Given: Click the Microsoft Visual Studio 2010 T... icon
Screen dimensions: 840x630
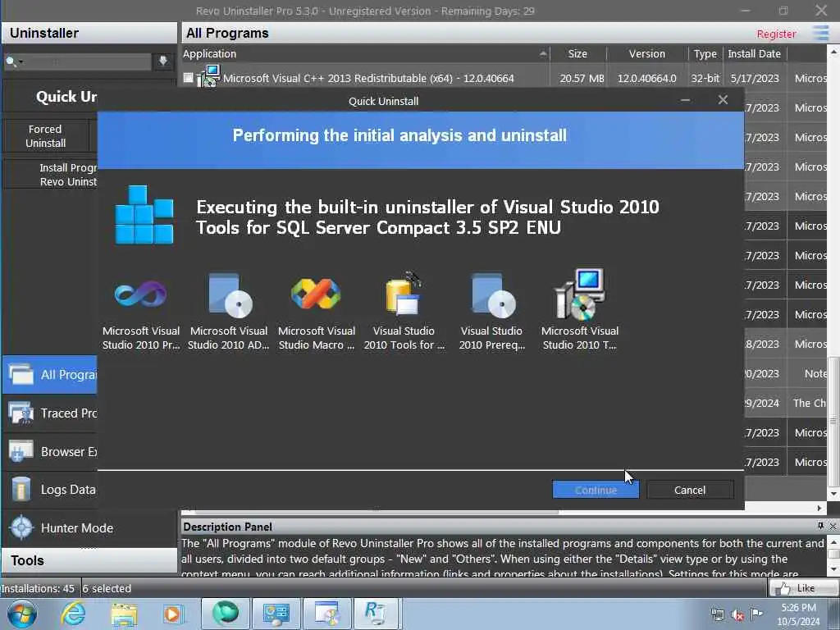Looking at the screenshot, I should tap(581, 294).
